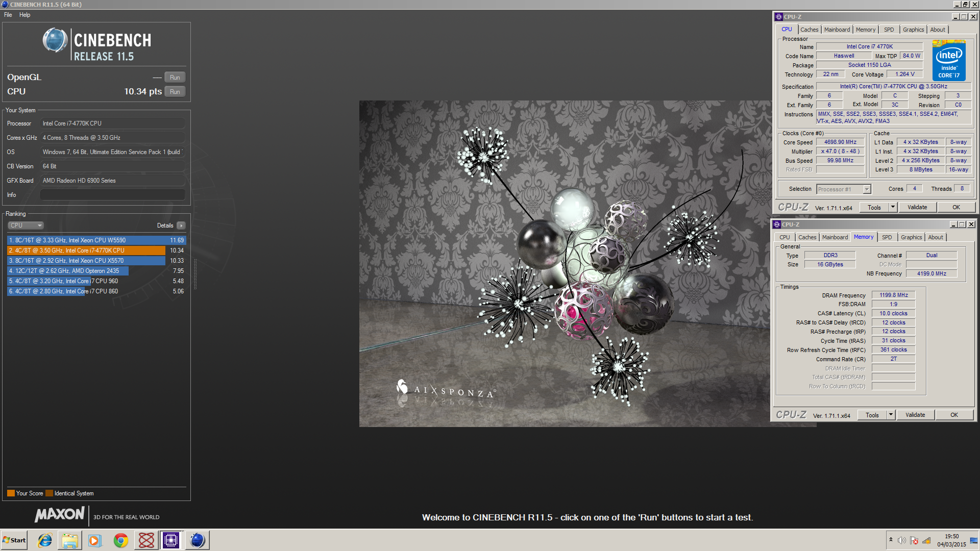Select the orange Core i7-4770K ranking row

tap(96, 251)
